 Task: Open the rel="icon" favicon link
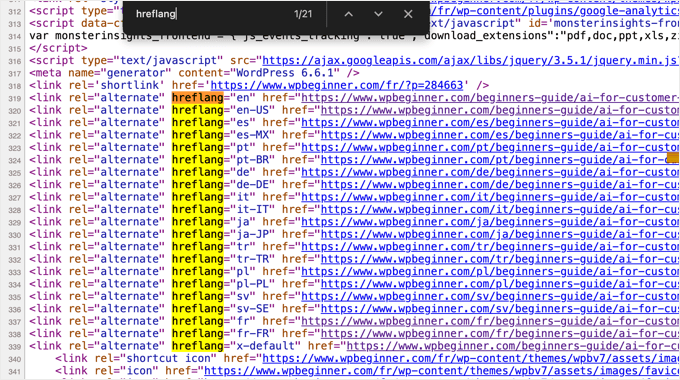pos(442,371)
